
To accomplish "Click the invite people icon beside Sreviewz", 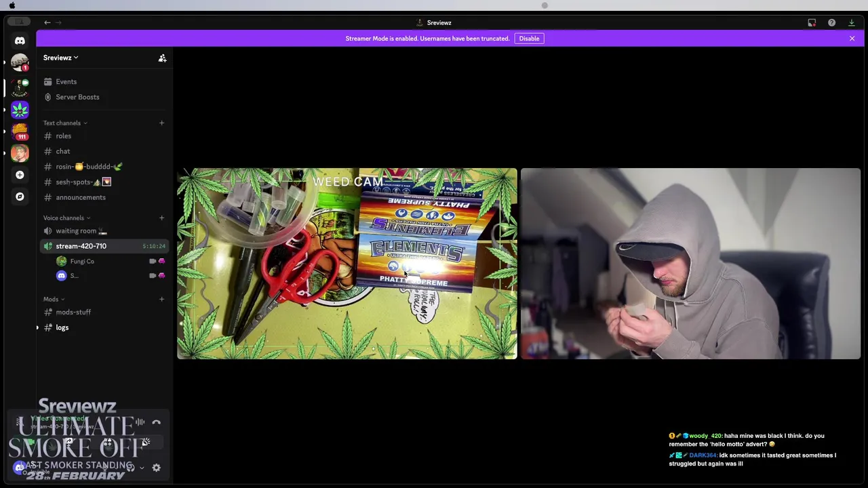I will (162, 58).
